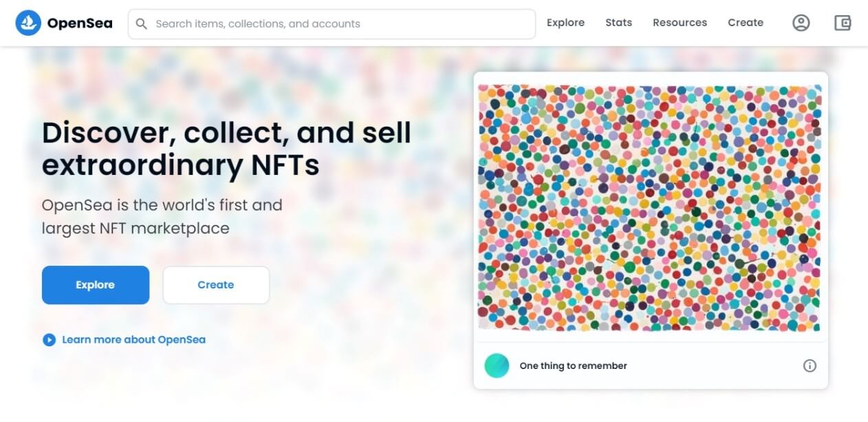The width and height of the screenshot is (868, 422).
Task: Click the "largest NFT marketplace" subtitle text
Action: coord(135,228)
